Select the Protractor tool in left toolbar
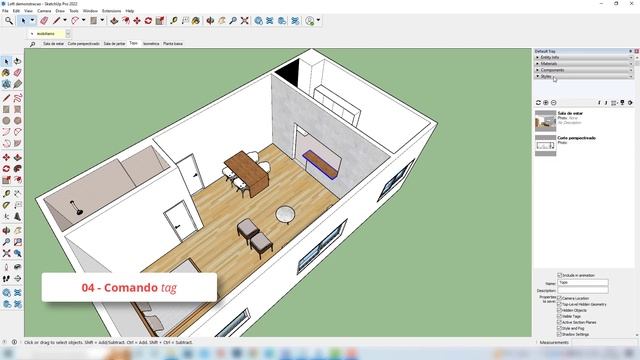Viewport: 640px width, 360px height. click(x=6, y=205)
